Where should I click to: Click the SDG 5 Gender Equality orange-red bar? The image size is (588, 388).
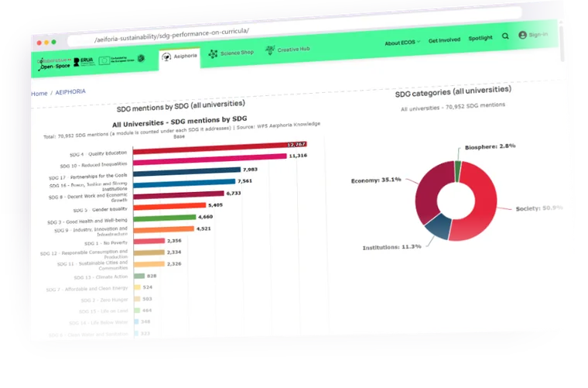click(x=169, y=206)
